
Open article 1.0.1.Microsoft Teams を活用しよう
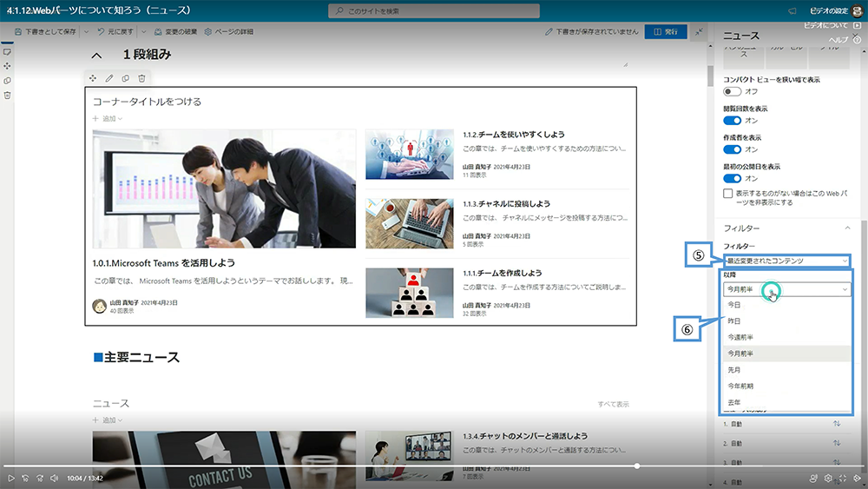coord(164,263)
